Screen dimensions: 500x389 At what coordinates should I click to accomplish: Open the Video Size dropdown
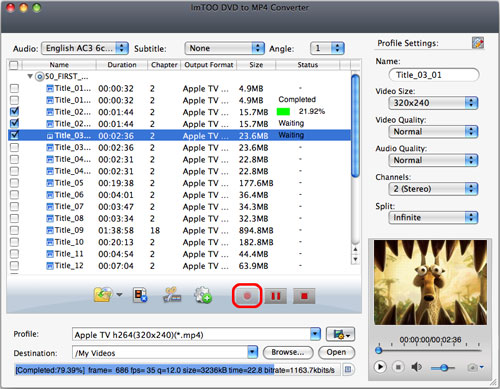tap(433, 103)
